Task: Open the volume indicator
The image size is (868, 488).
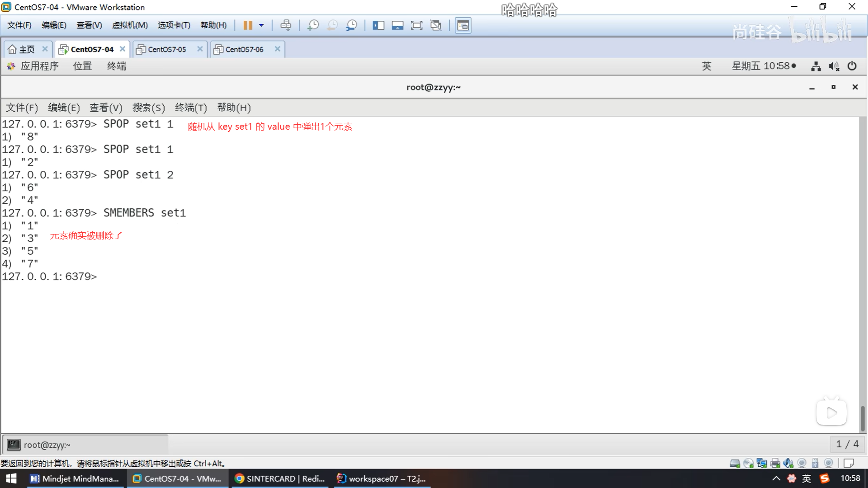Action: [x=834, y=66]
